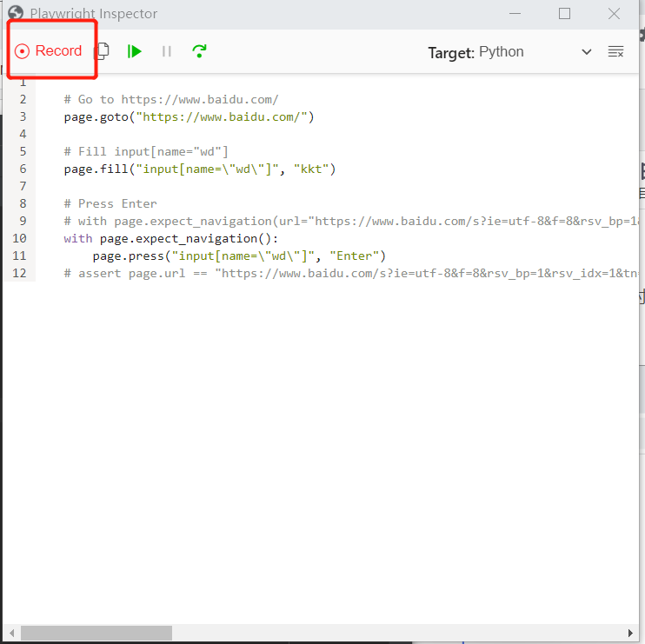This screenshot has height=644, width=645.
Task: Click the commented expect_navigation(url=...) line
Action: point(351,222)
